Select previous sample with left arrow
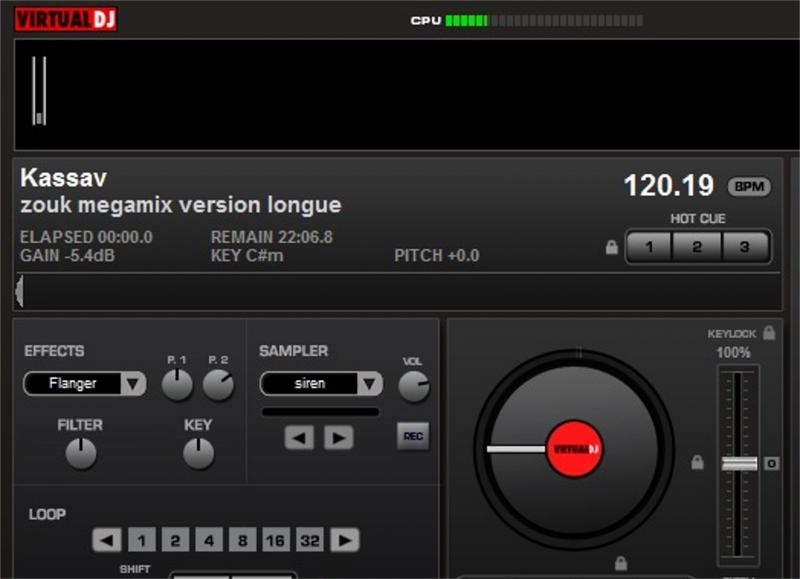Screen dimensions: 800x579 (x=299, y=438)
